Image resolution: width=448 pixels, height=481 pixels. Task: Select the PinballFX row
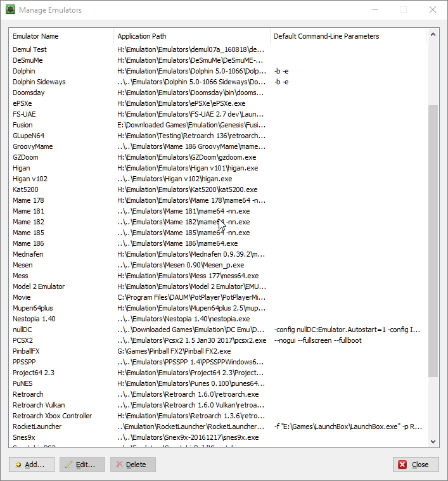click(x=218, y=351)
